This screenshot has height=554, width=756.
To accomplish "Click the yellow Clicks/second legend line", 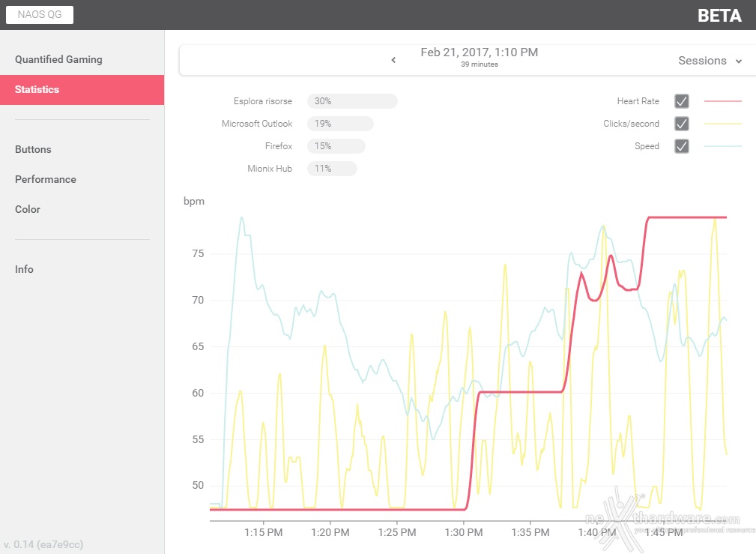I will coord(723,124).
